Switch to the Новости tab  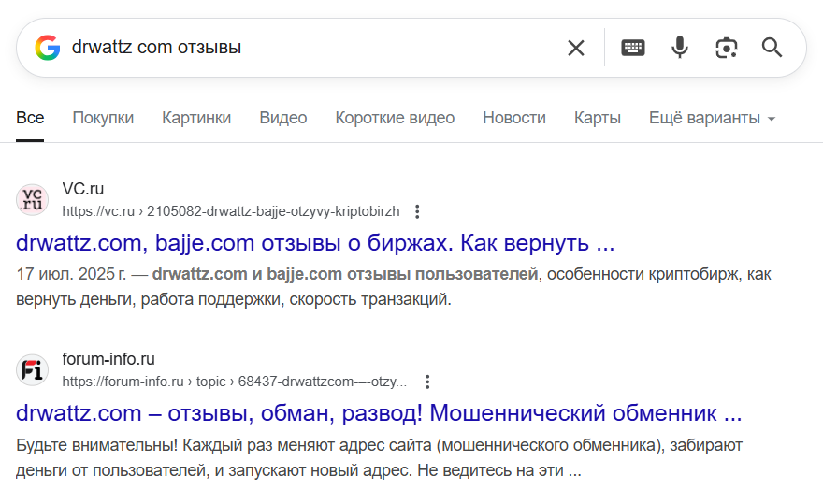[x=514, y=118]
